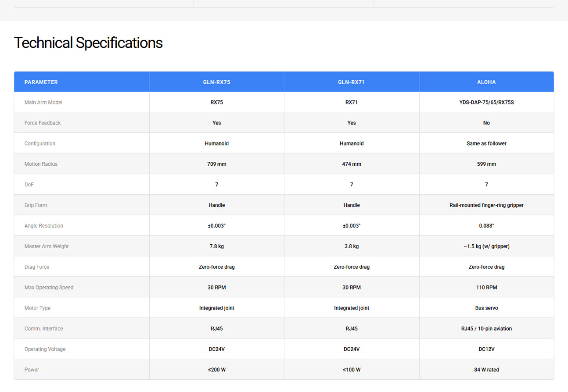
Task: Select the ALOHA column header
Action: tap(486, 82)
